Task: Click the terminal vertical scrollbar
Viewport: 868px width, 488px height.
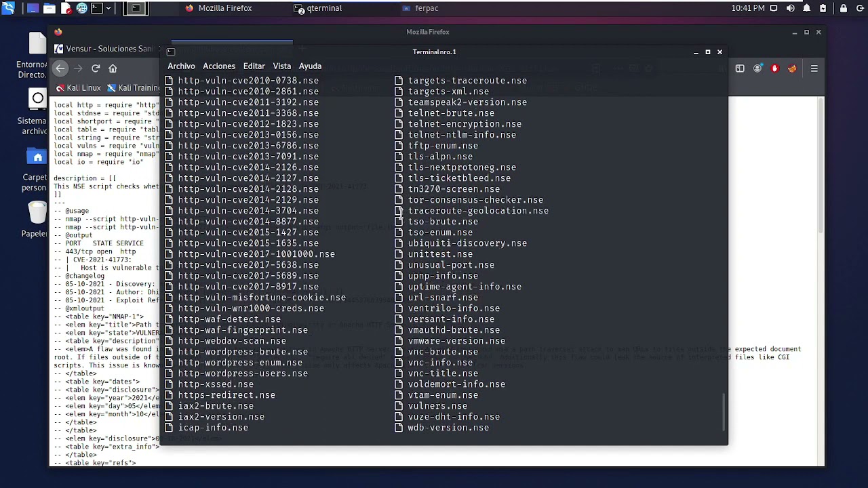Action: click(724, 411)
